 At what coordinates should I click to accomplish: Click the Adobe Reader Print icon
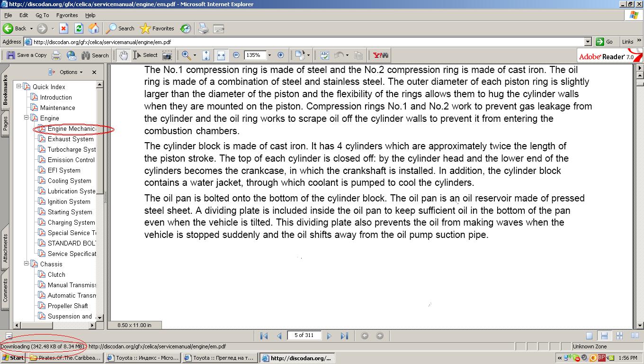click(x=56, y=55)
